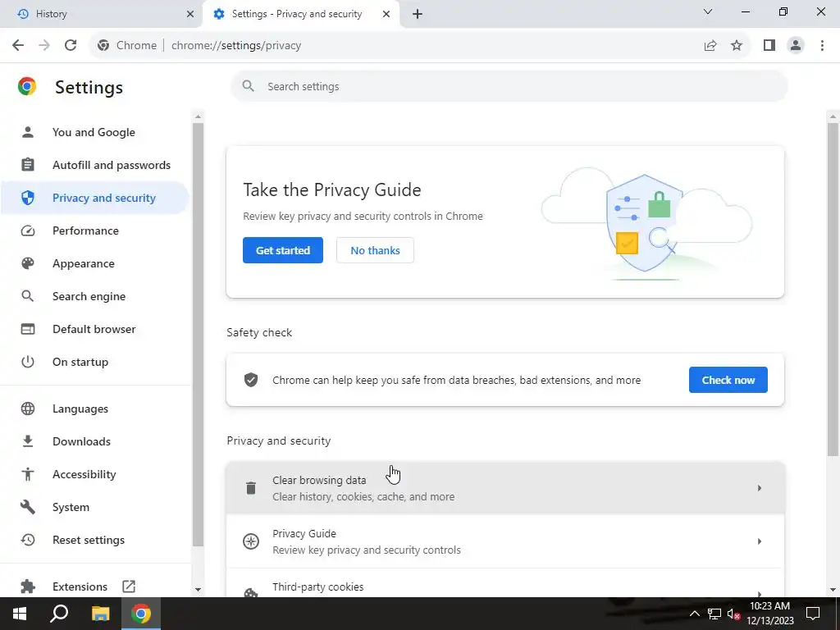Viewport: 840px width, 630px height.
Task: Open Extensions external link icon
Action: click(129, 587)
